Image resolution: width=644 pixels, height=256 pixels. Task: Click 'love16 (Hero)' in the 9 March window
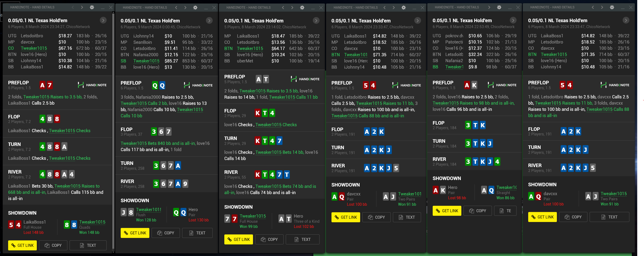146,67
